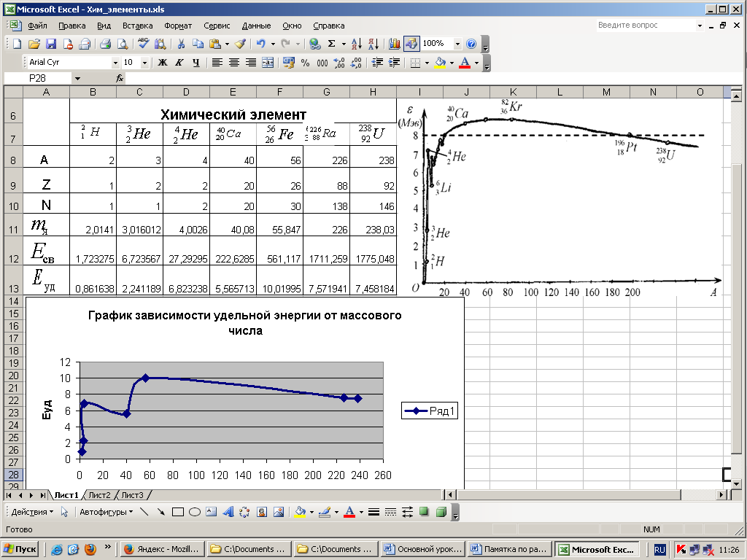
Task: Open Print Preview from the standard toolbar
Action: 123,44
